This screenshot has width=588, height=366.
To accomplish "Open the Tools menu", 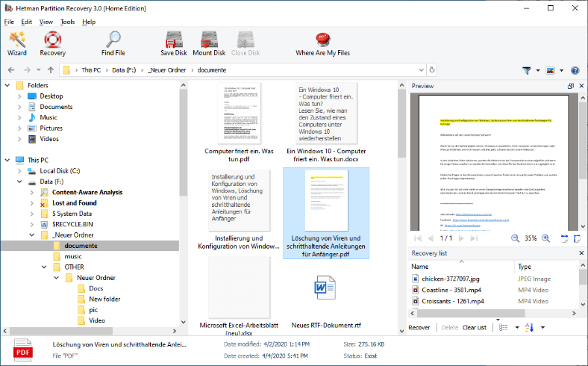I will click(67, 22).
